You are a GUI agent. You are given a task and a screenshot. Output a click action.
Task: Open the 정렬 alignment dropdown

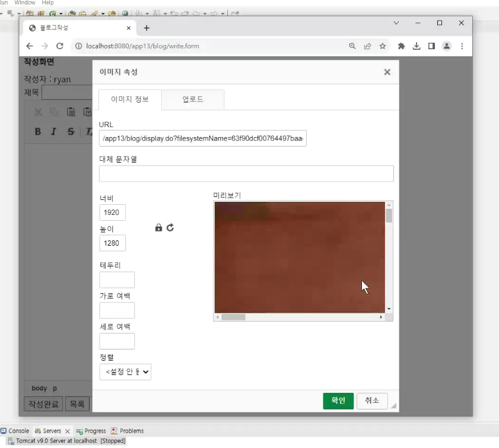click(x=125, y=372)
